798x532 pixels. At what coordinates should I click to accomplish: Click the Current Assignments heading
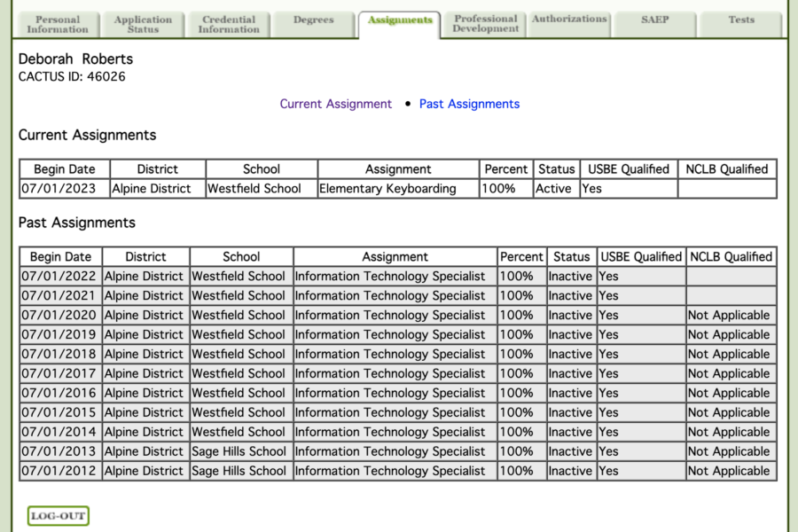[x=87, y=135]
